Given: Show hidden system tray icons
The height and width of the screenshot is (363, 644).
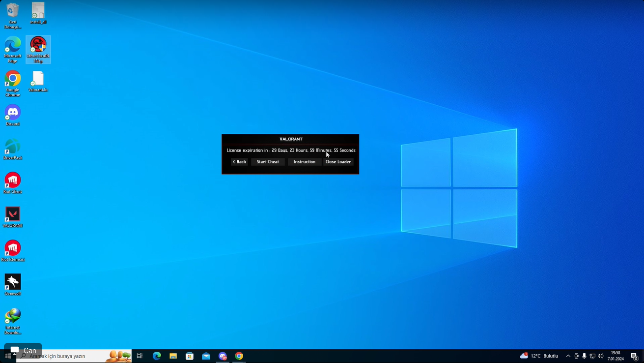Looking at the screenshot, I should [x=568, y=356].
